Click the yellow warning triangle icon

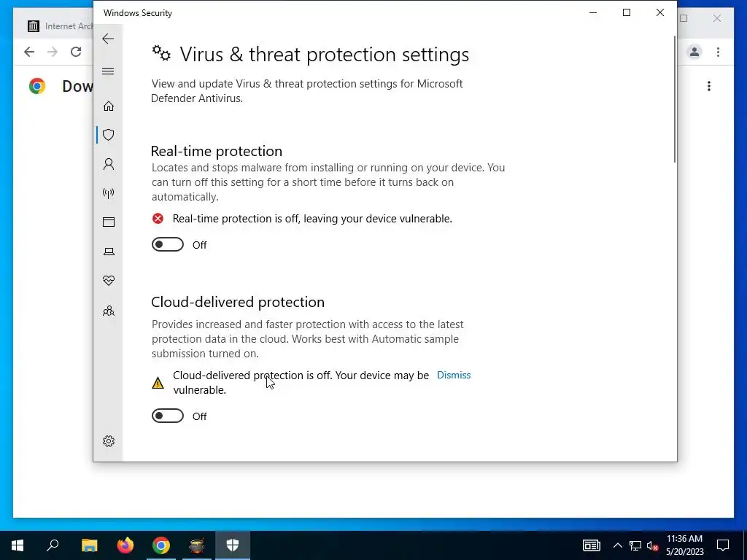click(158, 383)
